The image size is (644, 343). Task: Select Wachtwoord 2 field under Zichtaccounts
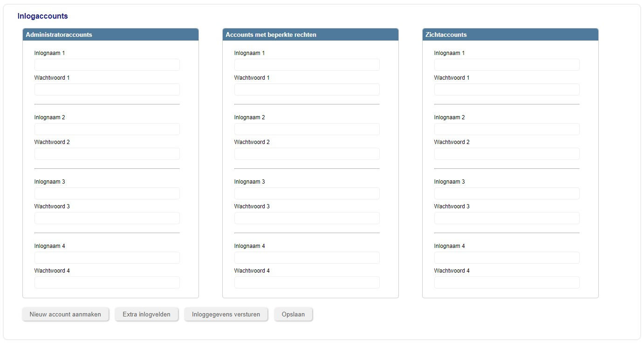tap(507, 154)
